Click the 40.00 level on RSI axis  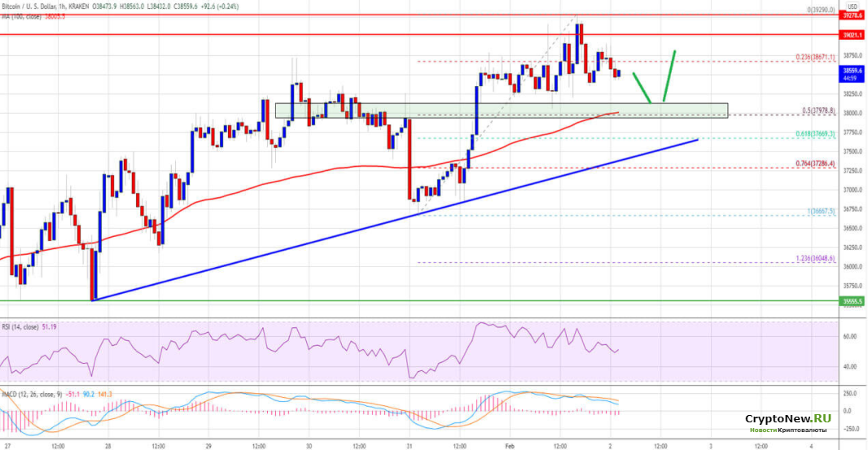(851, 366)
